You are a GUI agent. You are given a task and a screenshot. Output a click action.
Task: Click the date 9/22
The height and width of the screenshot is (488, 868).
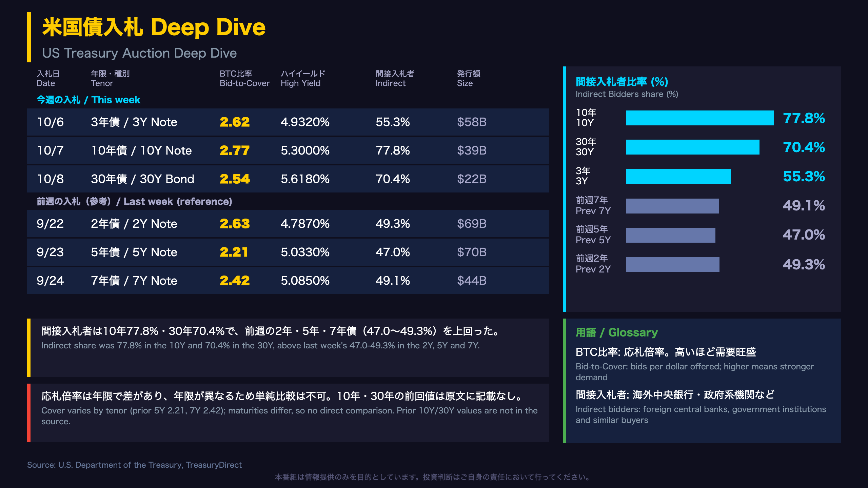point(50,224)
